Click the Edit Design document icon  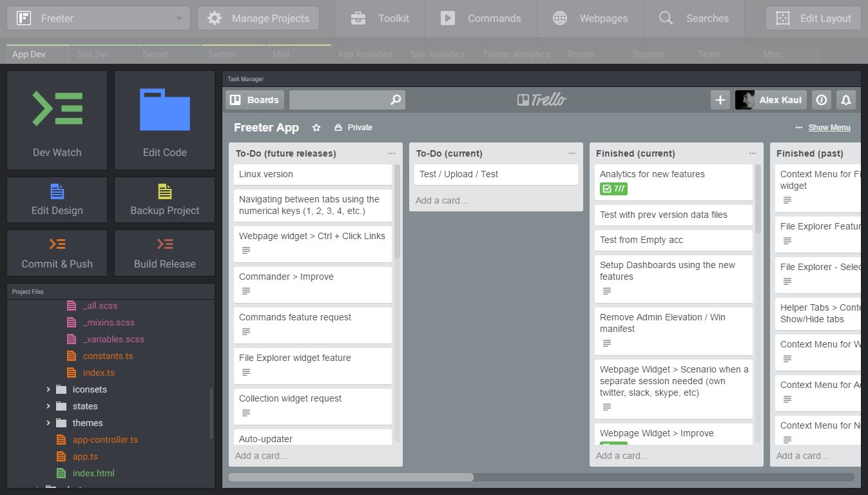pos(57,191)
